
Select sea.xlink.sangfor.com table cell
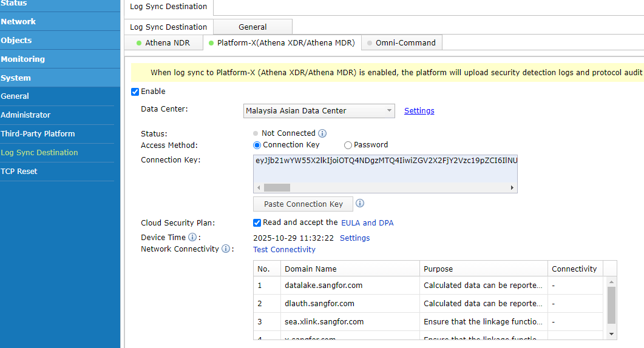pos(350,322)
